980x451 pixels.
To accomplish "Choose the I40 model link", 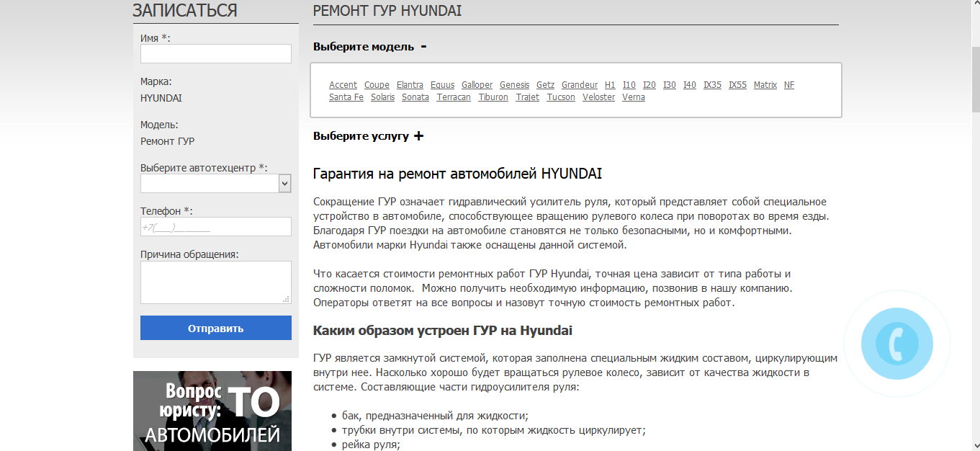I will 690,85.
